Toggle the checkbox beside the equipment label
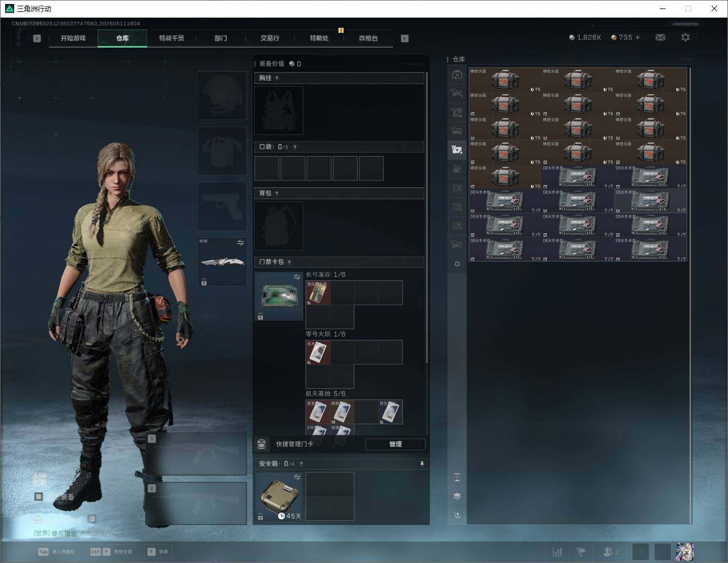Viewport: 728px width, 563px height. coord(39,497)
